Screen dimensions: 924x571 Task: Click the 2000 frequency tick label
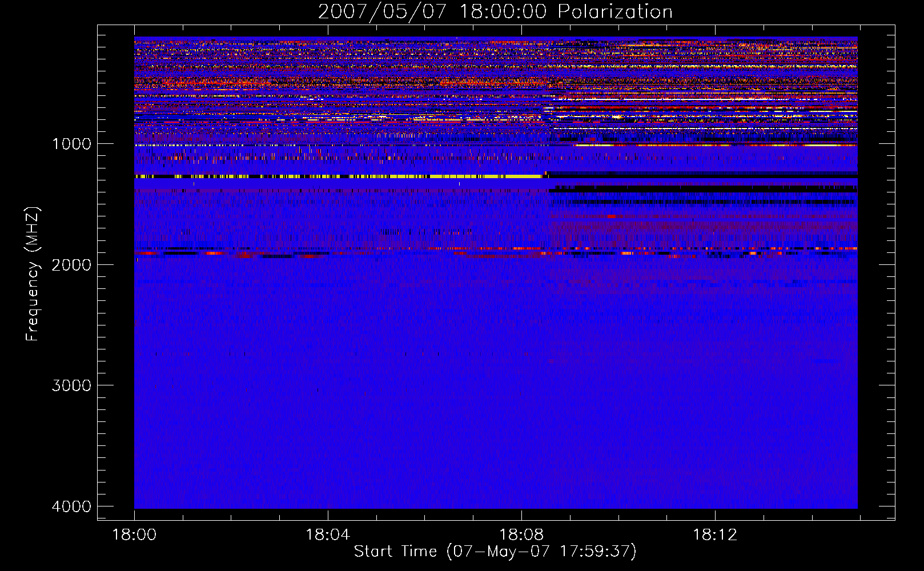coord(71,264)
